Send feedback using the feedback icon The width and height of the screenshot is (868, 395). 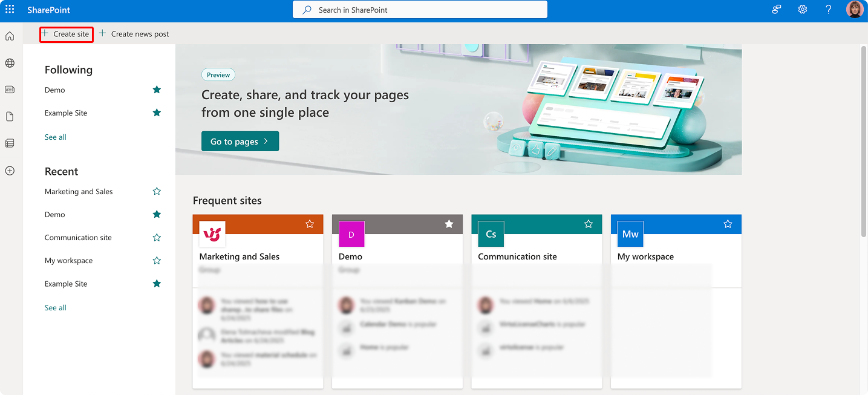[x=776, y=9]
